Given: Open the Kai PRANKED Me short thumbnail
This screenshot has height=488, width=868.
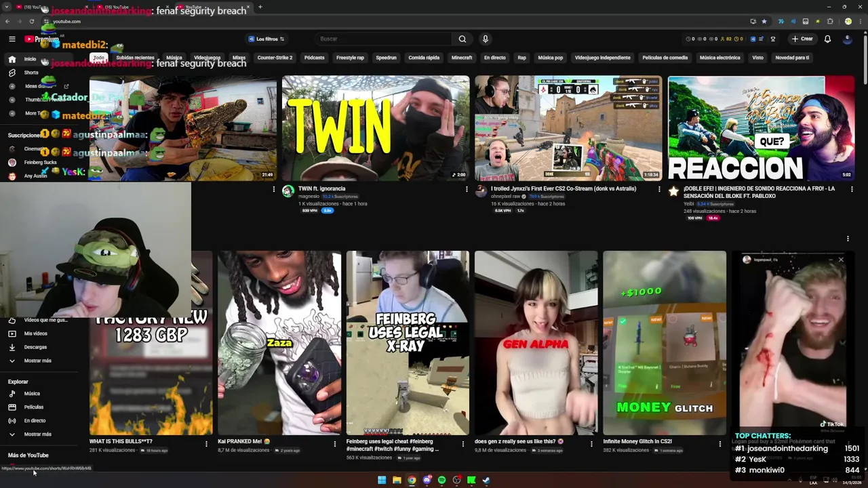Looking at the screenshot, I should pos(279,342).
